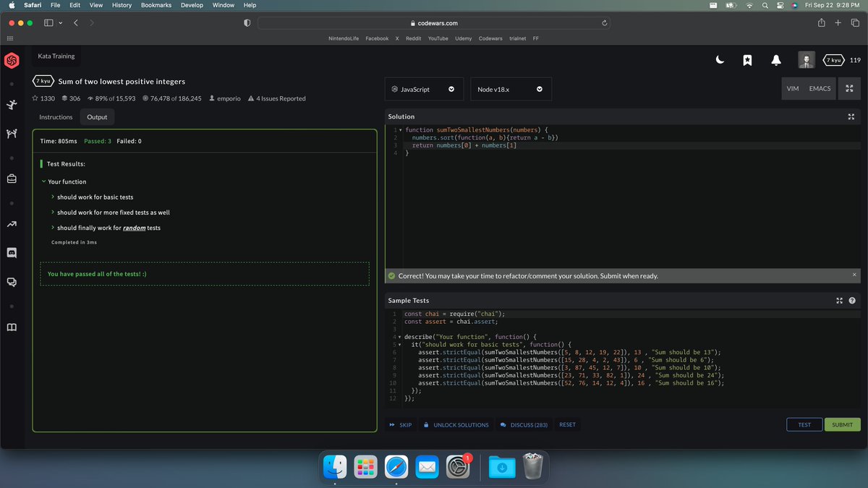Open the History menu
868x488 pixels.
point(122,5)
